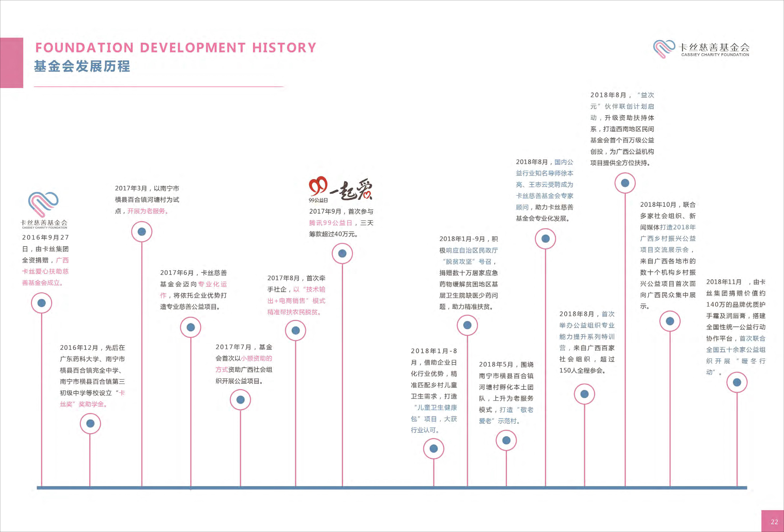Click the Chinese title 基金会发展历程
Viewport: 784px width, 532px height.
(x=82, y=66)
